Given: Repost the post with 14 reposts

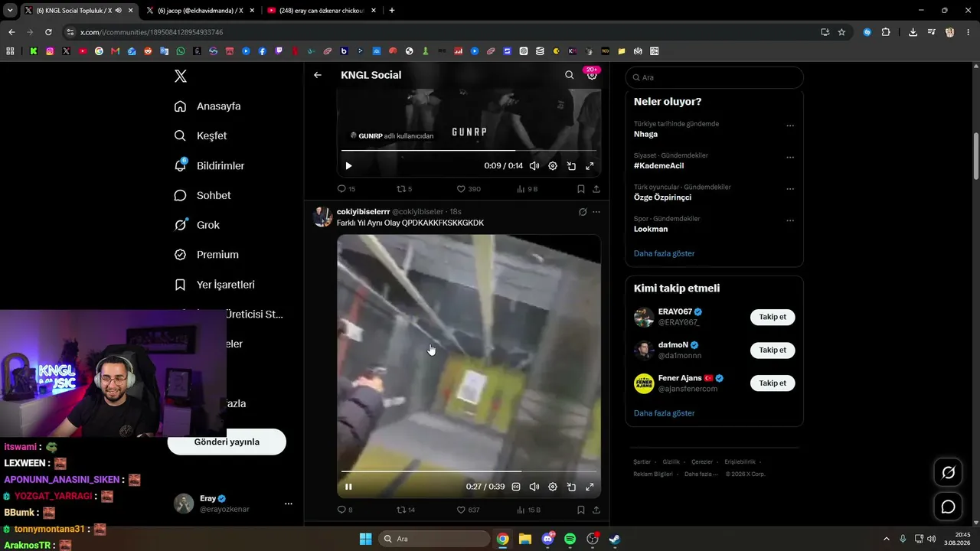Looking at the screenshot, I should 406,510.
